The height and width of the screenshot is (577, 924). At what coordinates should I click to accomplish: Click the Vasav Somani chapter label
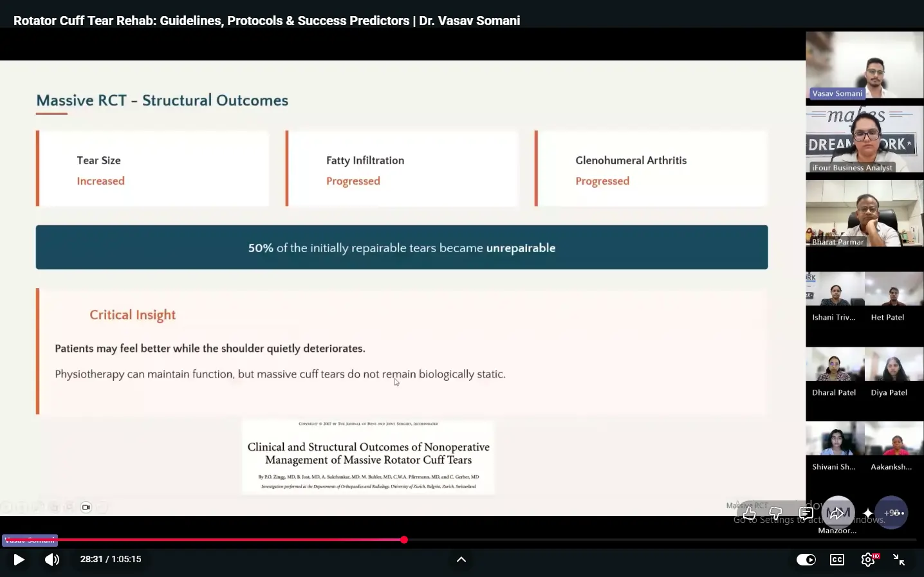tap(30, 540)
